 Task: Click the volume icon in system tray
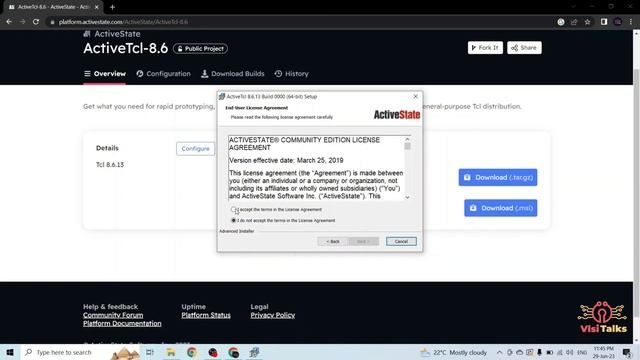click(569, 352)
